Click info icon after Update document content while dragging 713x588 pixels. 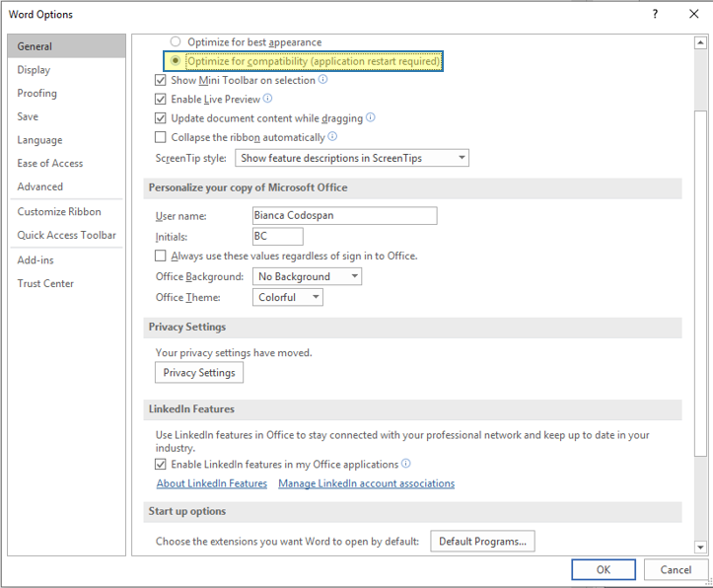pos(371,117)
